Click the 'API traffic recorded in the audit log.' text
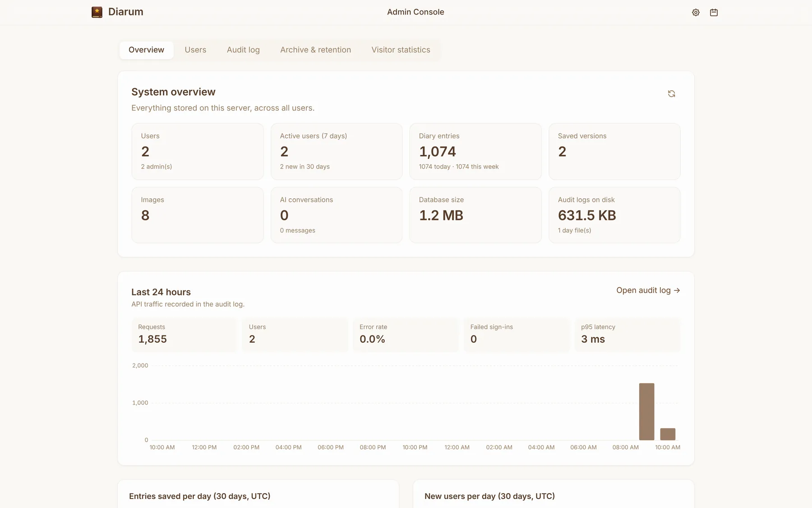The height and width of the screenshot is (508, 812). 188,304
